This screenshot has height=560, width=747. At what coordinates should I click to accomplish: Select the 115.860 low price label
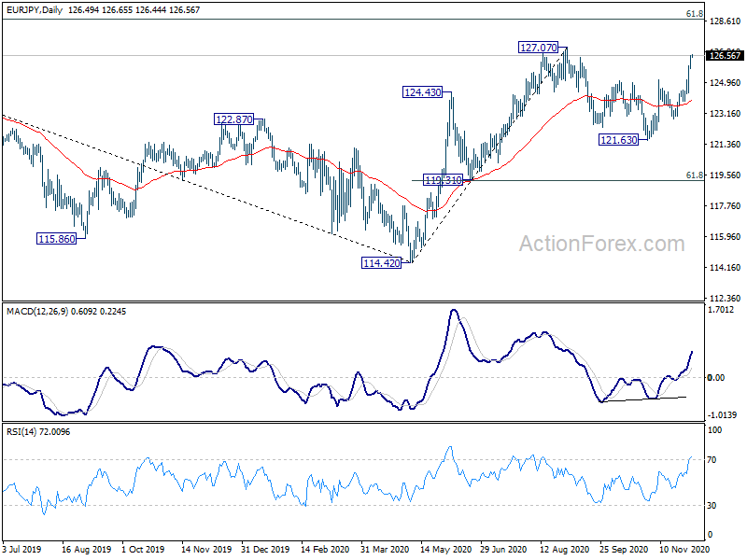57,239
